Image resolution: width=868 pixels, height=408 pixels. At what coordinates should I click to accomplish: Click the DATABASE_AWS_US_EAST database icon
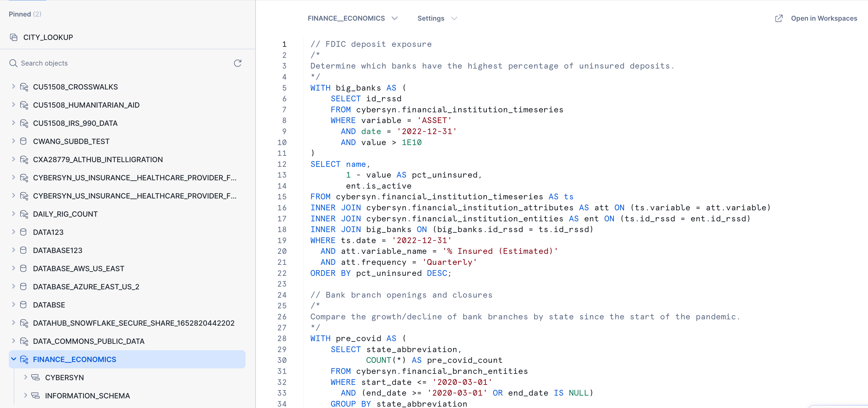tap(23, 268)
